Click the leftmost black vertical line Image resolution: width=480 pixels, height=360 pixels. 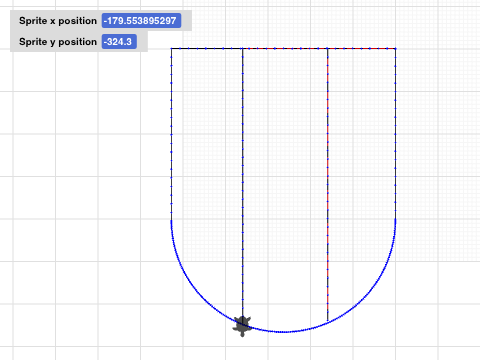(171, 133)
